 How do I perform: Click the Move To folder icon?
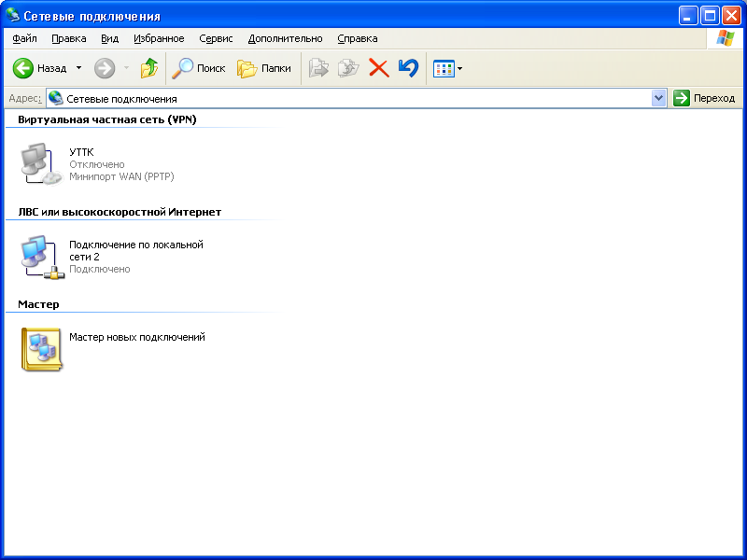coord(318,68)
